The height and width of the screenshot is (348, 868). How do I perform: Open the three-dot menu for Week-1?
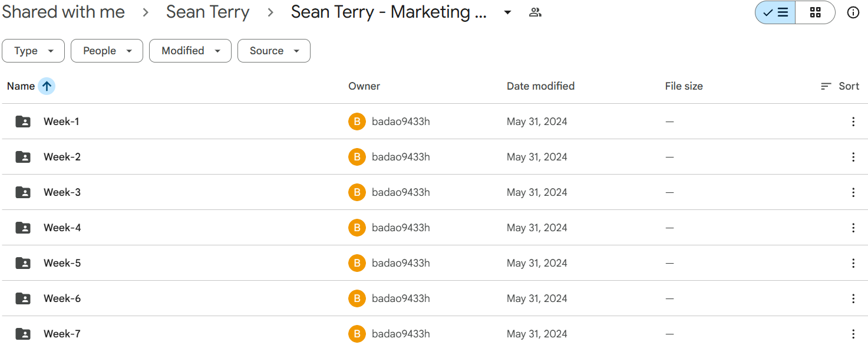(853, 121)
